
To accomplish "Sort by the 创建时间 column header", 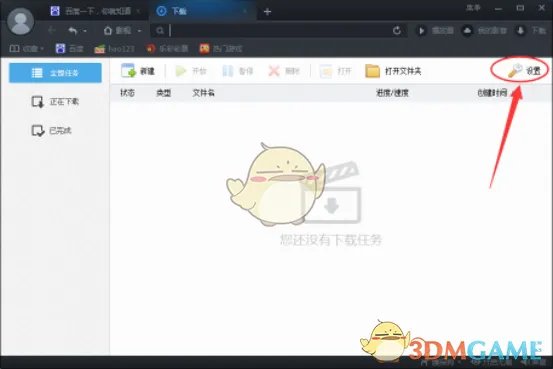I will 492,93.
